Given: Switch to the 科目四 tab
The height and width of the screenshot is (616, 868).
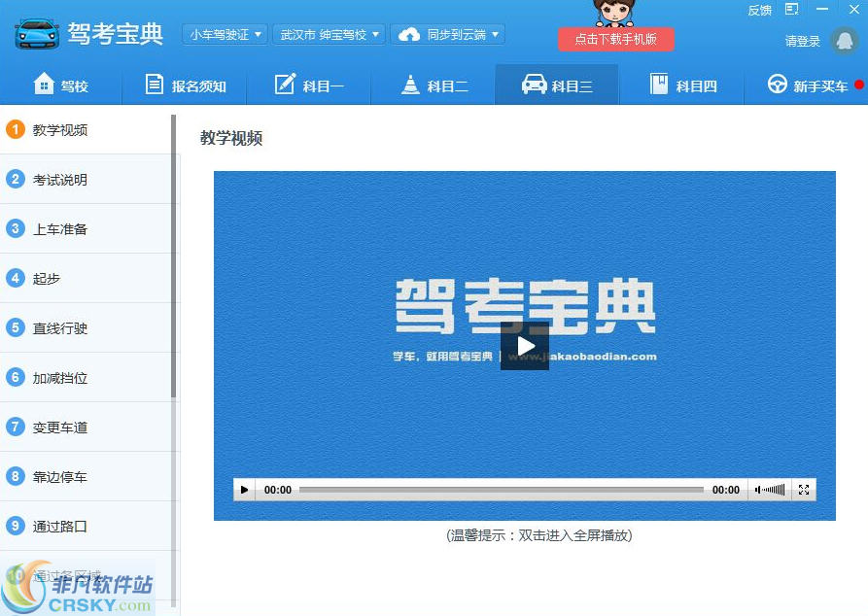Looking at the screenshot, I should coord(682,86).
